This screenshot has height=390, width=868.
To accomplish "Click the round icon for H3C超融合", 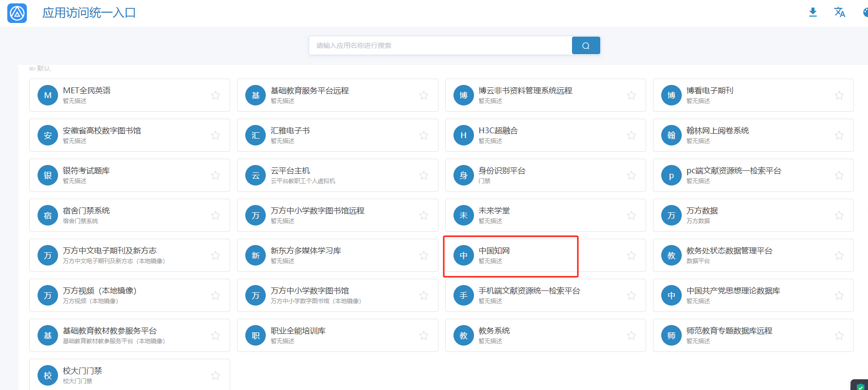I will tap(463, 135).
